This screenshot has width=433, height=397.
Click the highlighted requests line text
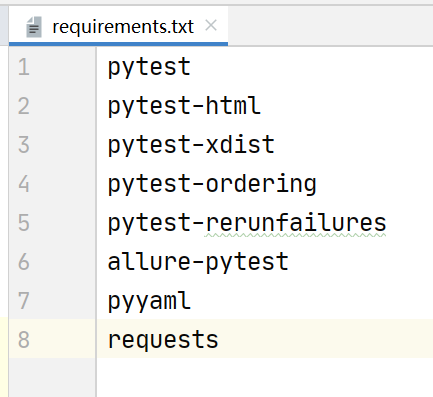coord(163,340)
